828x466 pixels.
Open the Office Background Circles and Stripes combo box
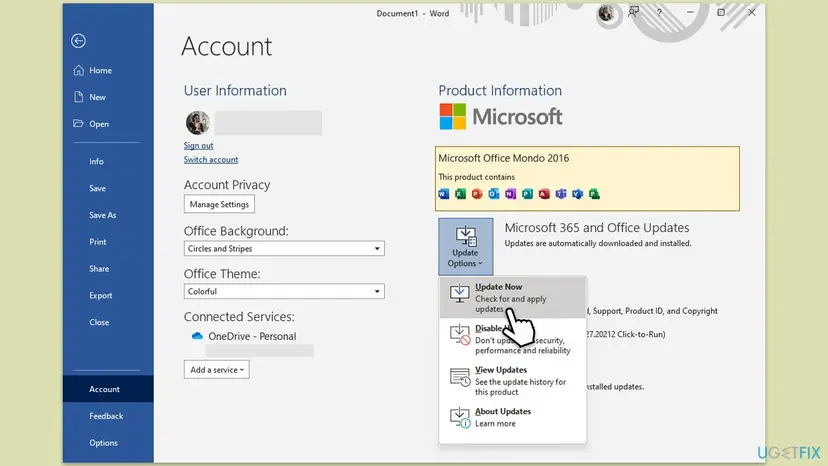[x=284, y=248]
